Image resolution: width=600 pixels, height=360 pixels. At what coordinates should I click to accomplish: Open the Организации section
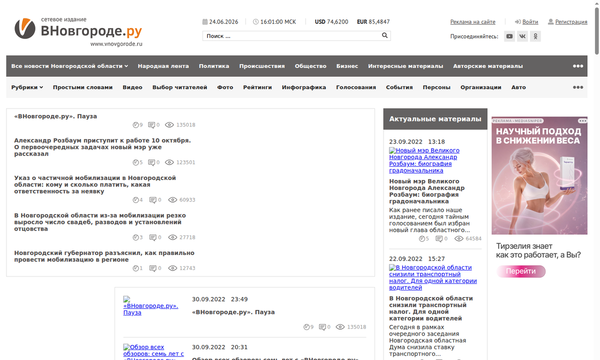pos(481,87)
